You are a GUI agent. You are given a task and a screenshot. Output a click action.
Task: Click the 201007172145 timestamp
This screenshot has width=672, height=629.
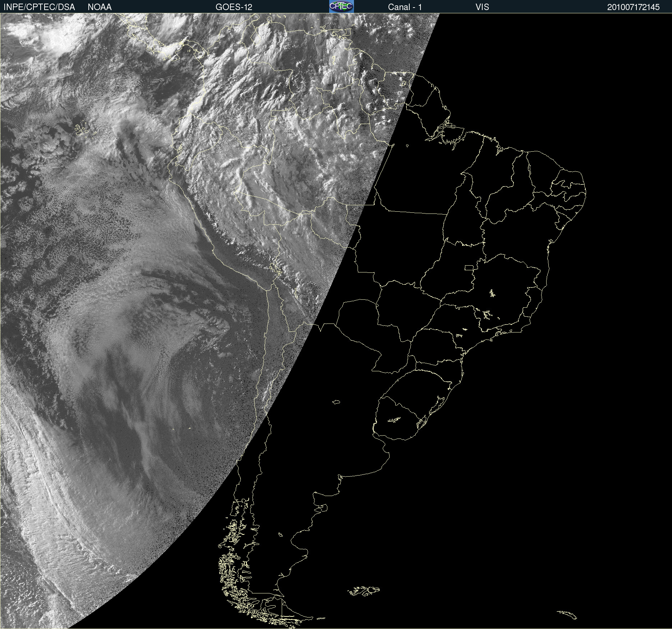click(x=634, y=7)
